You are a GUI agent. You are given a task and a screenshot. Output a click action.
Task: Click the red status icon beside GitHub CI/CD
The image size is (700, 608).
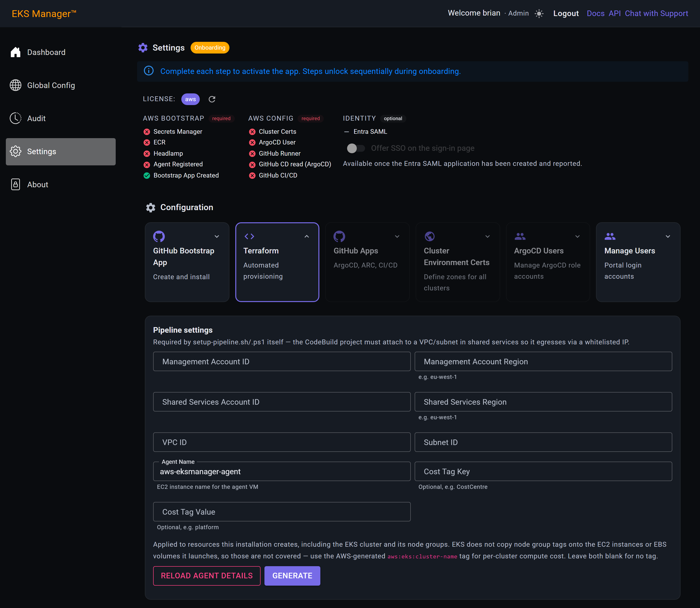(x=252, y=175)
